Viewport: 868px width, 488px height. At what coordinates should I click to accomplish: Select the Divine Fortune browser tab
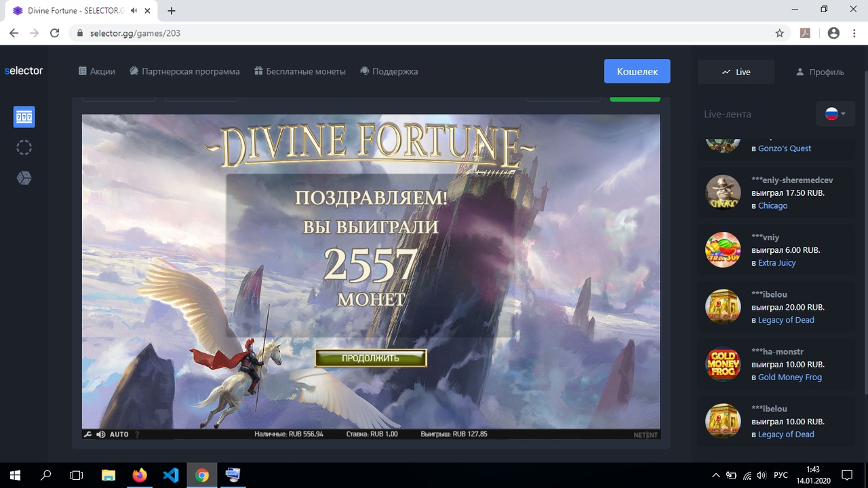pyautogui.click(x=83, y=11)
